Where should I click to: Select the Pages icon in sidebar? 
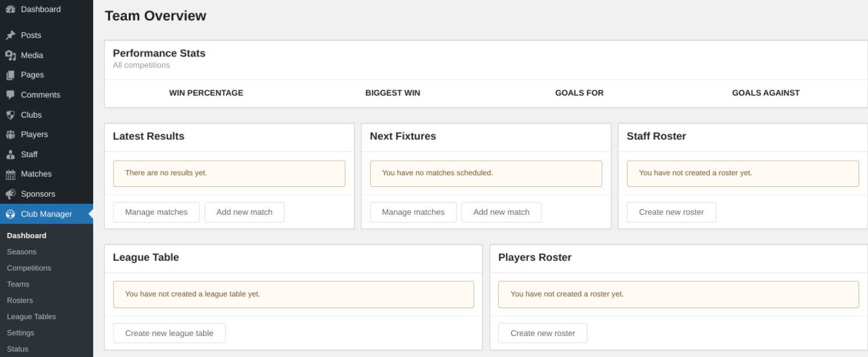11,75
